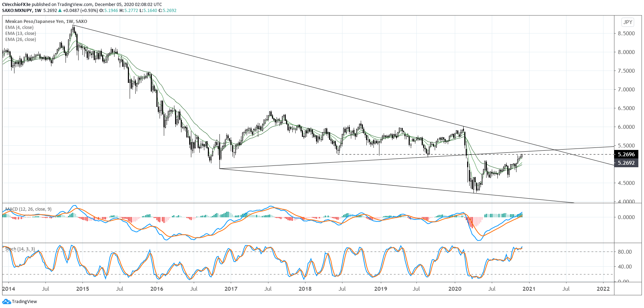Viewport: 644px width, 308px height.
Task: Click the Stoch (14, 3, 3) label
Action: pos(20,249)
